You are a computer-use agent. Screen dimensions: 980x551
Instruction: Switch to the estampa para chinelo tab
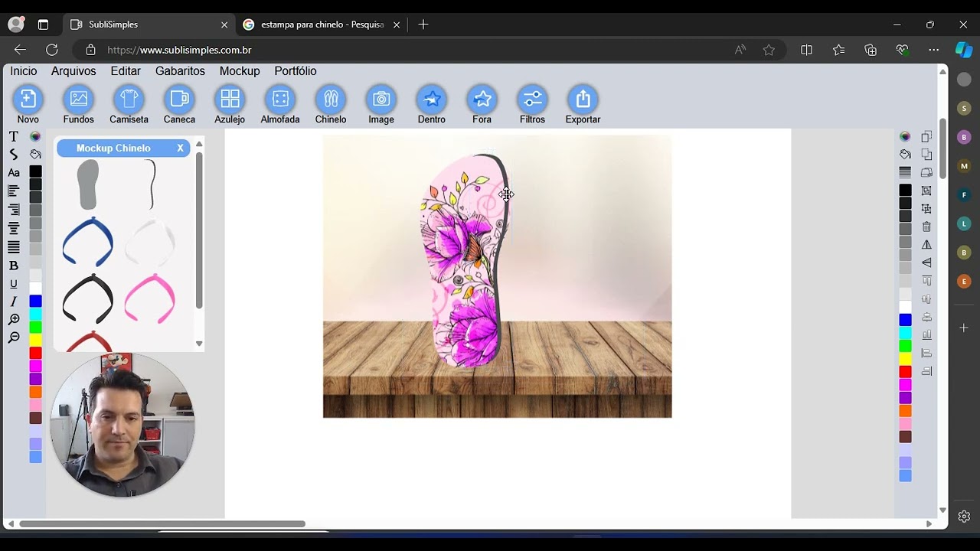click(x=322, y=24)
